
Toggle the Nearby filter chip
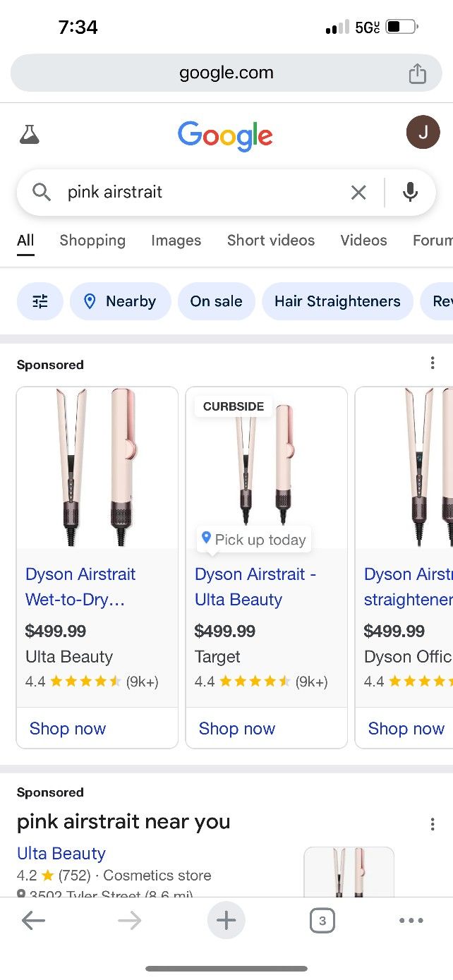click(x=120, y=301)
